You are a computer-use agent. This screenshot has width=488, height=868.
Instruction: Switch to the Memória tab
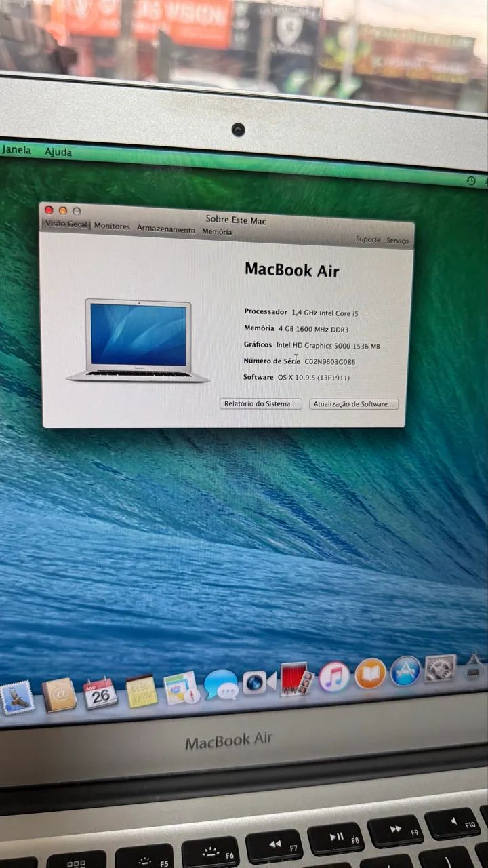217,232
